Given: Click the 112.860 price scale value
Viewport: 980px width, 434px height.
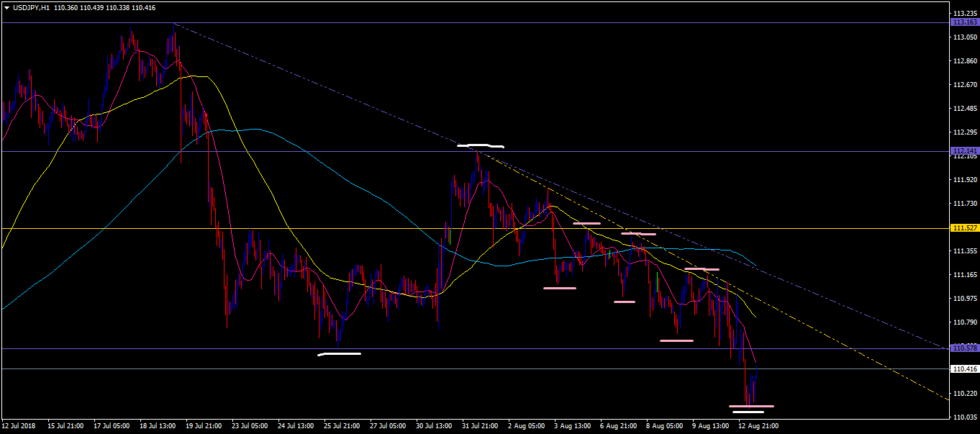Looking at the screenshot, I should pos(964,61).
